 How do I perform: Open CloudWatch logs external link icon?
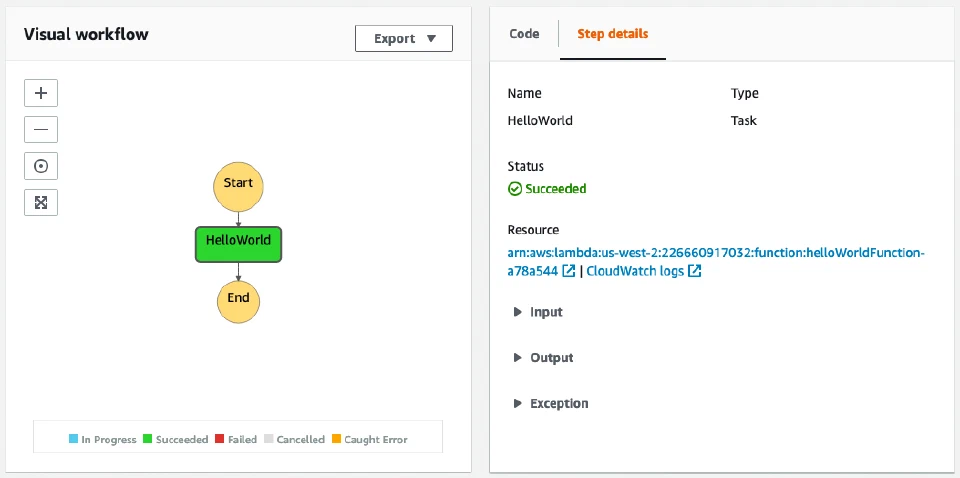[x=694, y=271]
